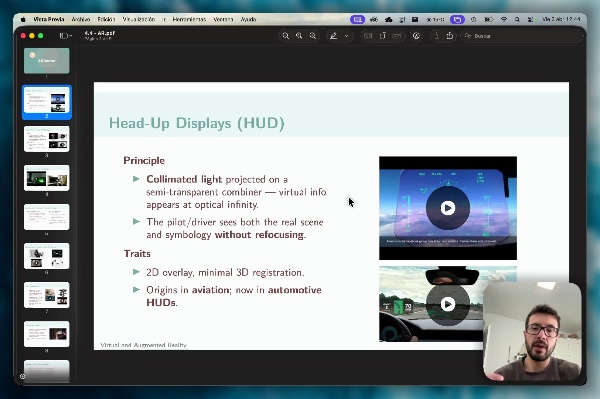Select page 4 thumbnail in sidebar
Viewport: 600px width, 399px height.
coord(47,178)
